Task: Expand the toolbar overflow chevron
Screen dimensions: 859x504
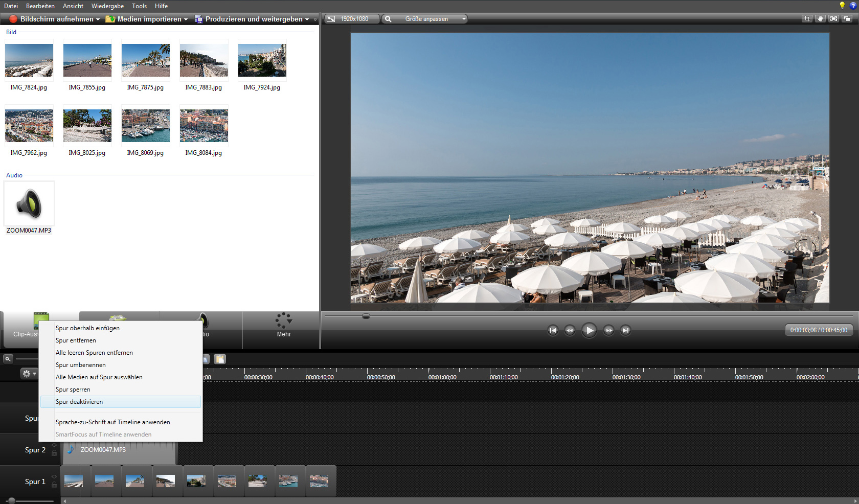Action: click(315, 19)
